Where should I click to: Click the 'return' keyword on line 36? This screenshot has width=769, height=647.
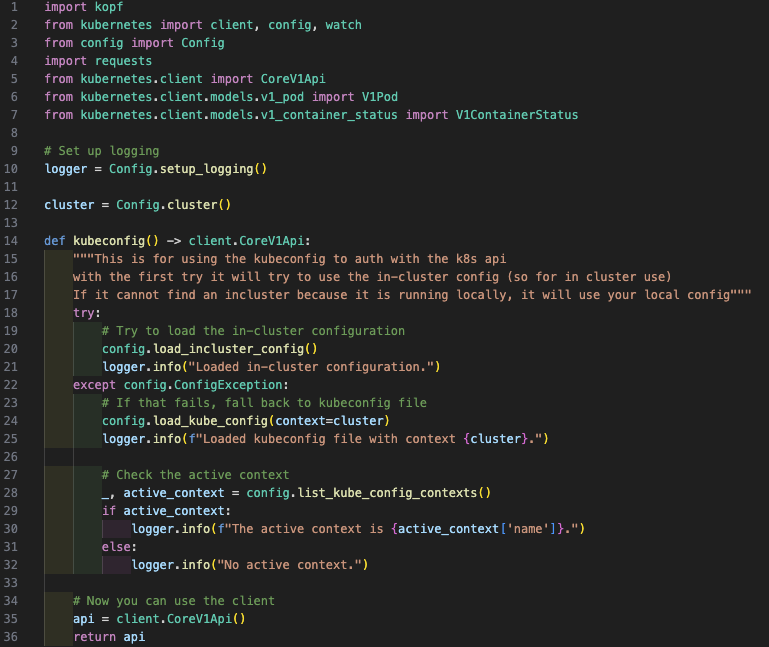tap(95, 637)
